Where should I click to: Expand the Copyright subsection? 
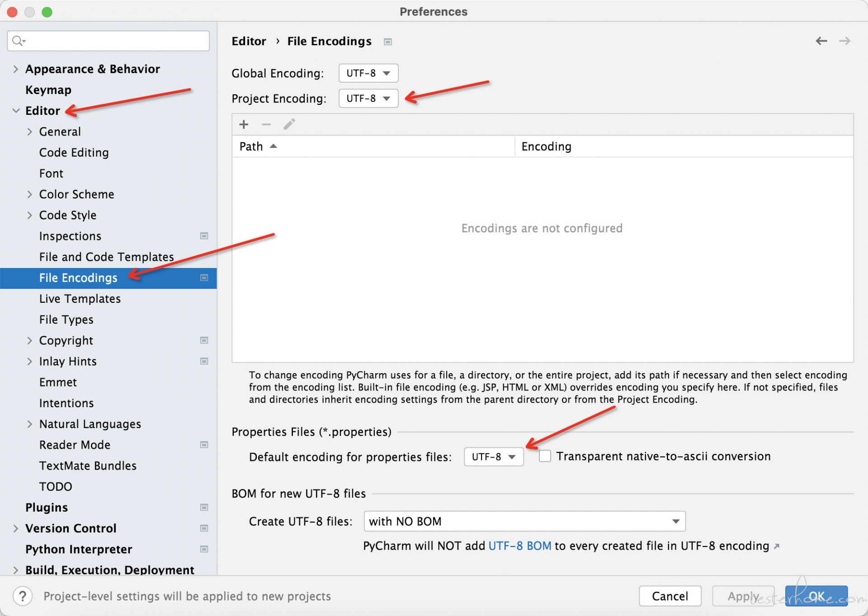pyautogui.click(x=30, y=340)
